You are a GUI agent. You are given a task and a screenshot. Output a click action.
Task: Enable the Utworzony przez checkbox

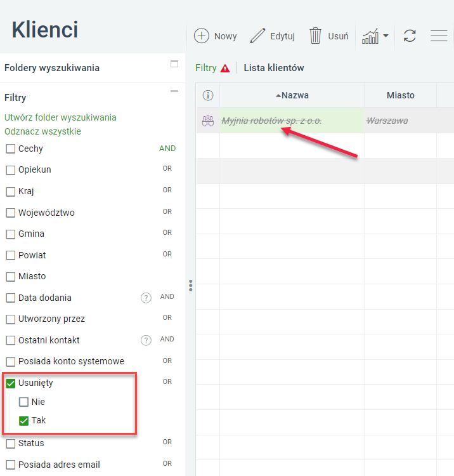[x=11, y=319]
